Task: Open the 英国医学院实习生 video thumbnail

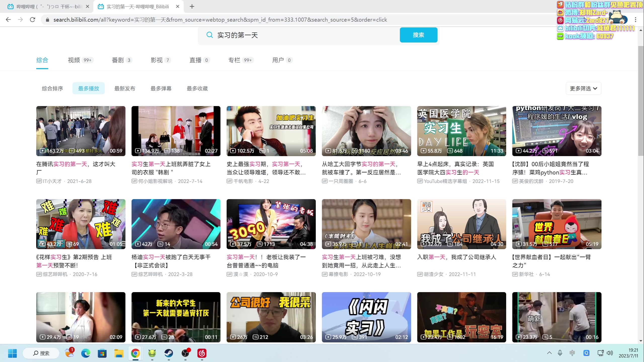Action: [461, 131]
